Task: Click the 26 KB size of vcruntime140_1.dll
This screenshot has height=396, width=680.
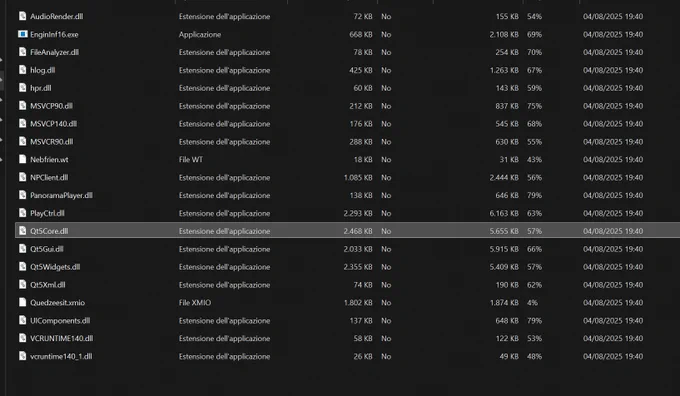Action: [363, 357]
